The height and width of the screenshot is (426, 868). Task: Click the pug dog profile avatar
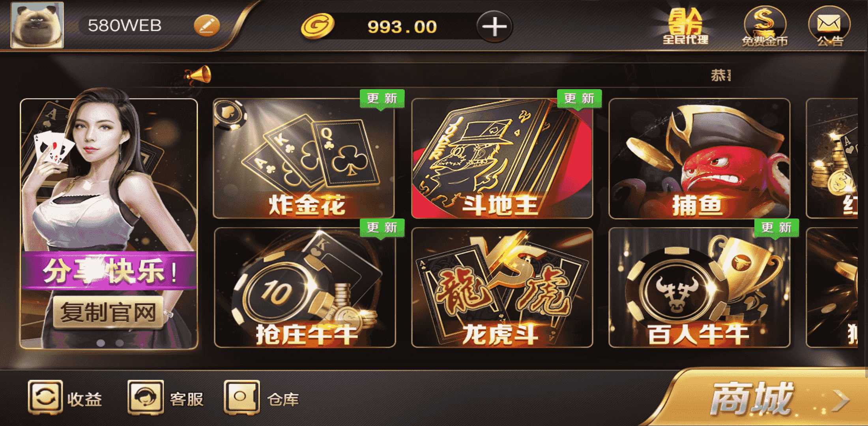[37, 25]
